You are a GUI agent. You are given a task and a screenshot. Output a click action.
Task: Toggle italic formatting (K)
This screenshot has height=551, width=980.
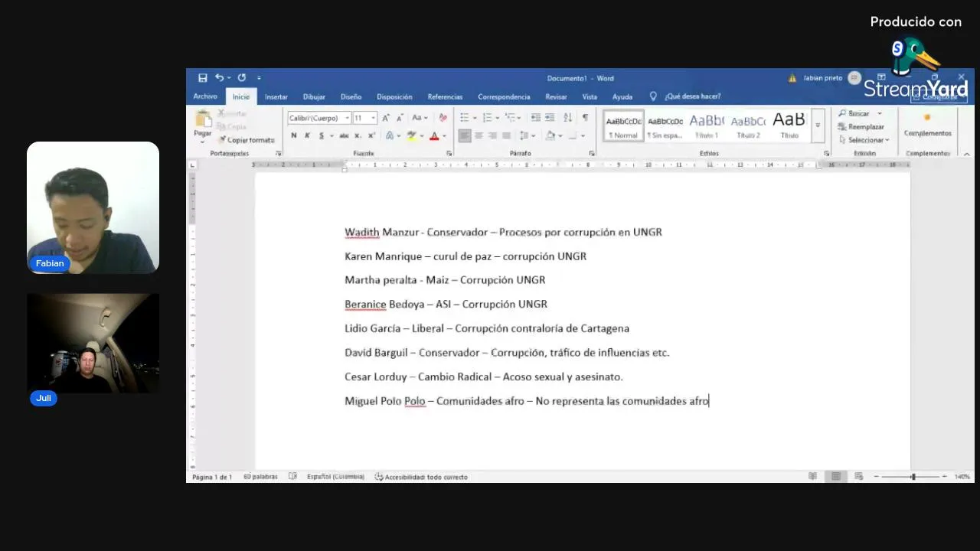pyautogui.click(x=308, y=135)
